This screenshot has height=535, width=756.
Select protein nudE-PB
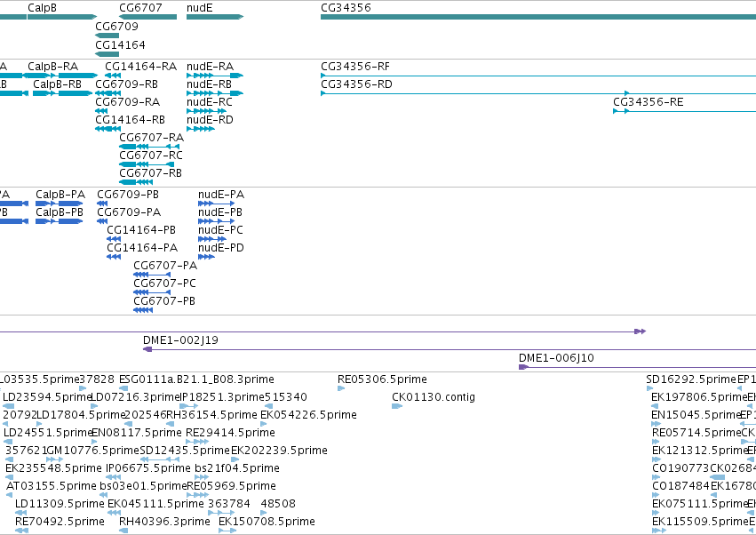220,212
